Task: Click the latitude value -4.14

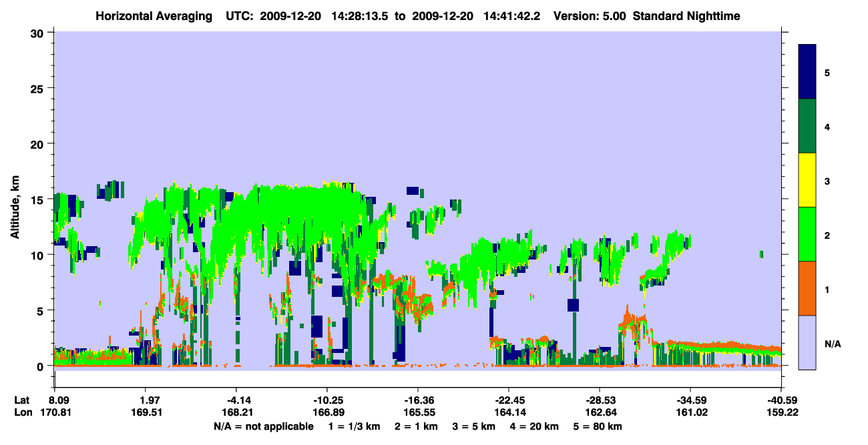Action: (237, 400)
